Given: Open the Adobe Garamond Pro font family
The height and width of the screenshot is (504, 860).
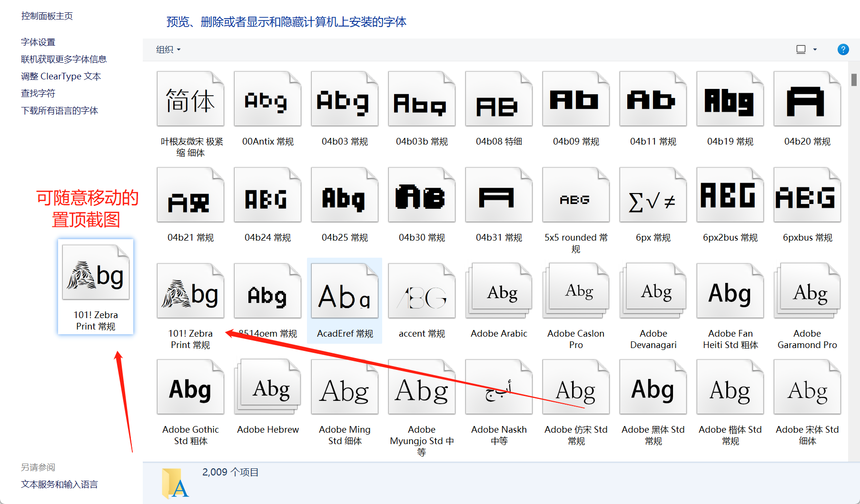Looking at the screenshot, I should 807,291.
